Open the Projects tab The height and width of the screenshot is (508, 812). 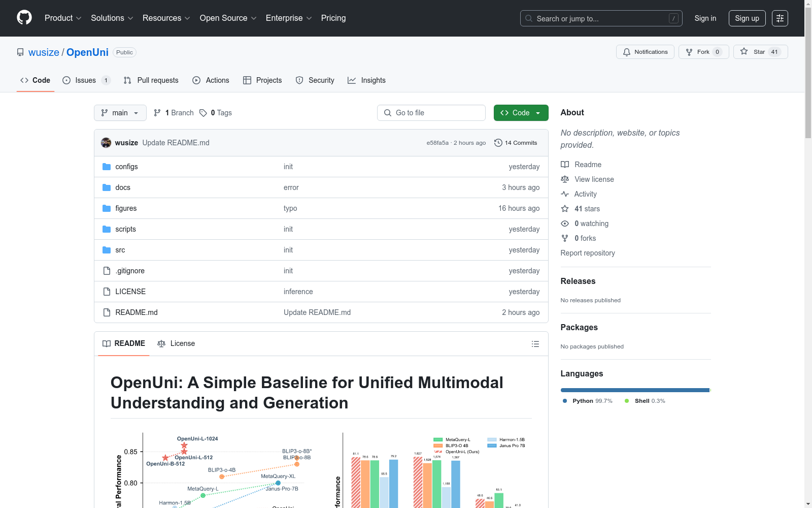pos(262,80)
